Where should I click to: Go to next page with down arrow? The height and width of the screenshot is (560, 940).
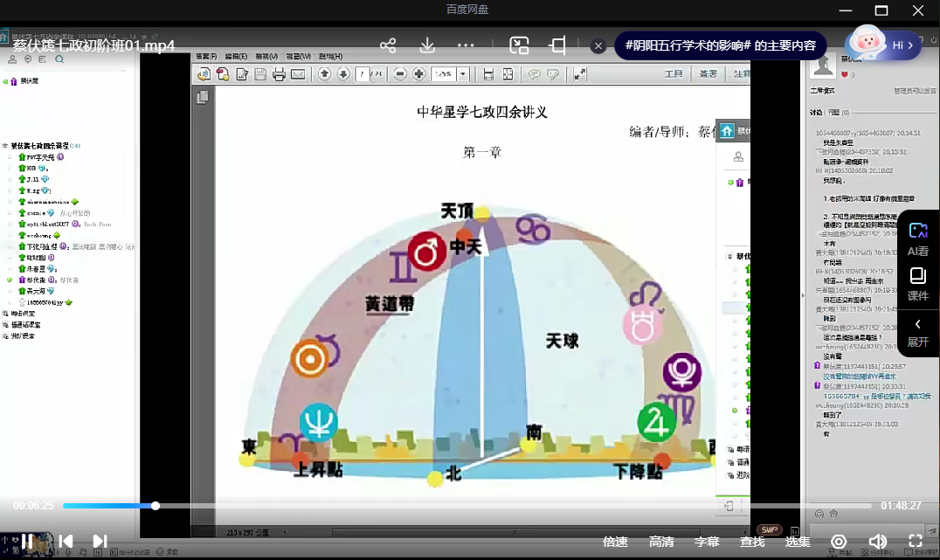343,74
